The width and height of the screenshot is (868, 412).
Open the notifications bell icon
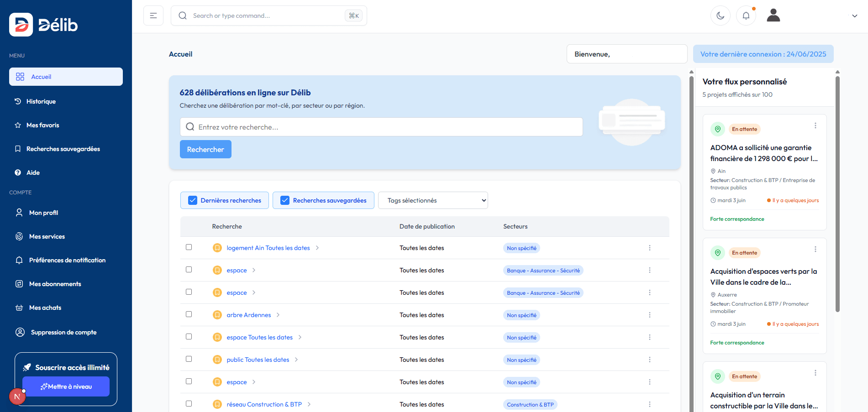tap(746, 16)
